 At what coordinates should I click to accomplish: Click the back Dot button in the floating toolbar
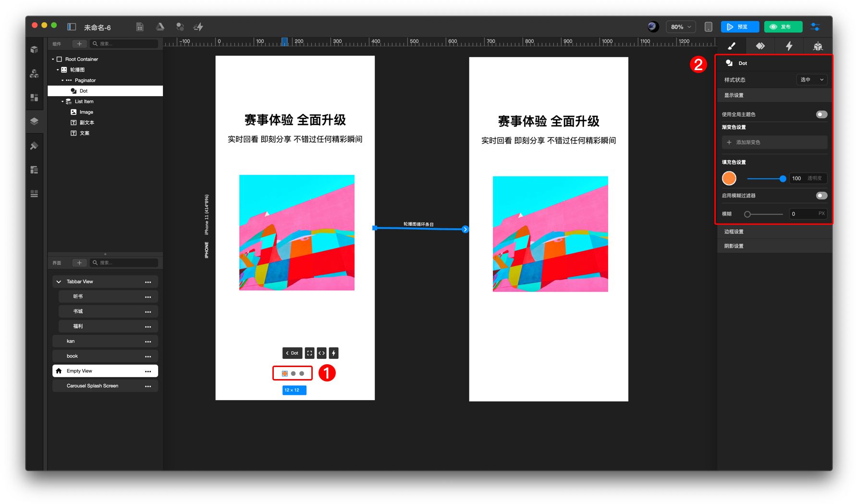292,353
